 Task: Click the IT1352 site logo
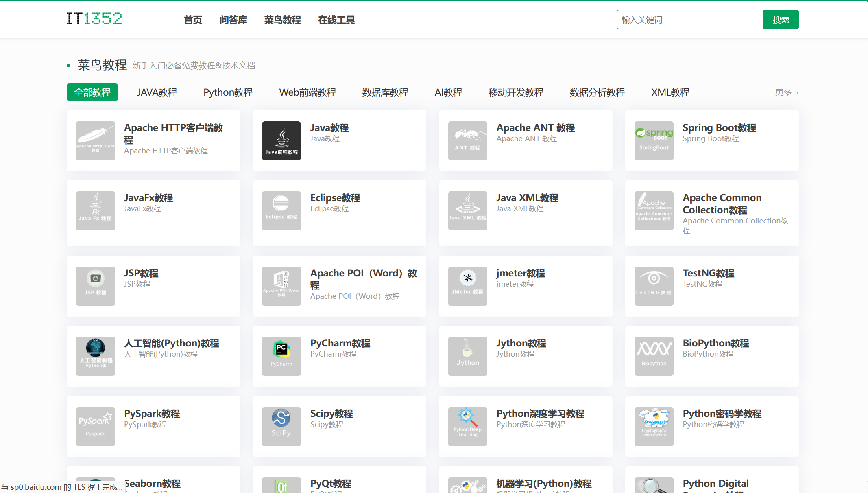pos(94,19)
